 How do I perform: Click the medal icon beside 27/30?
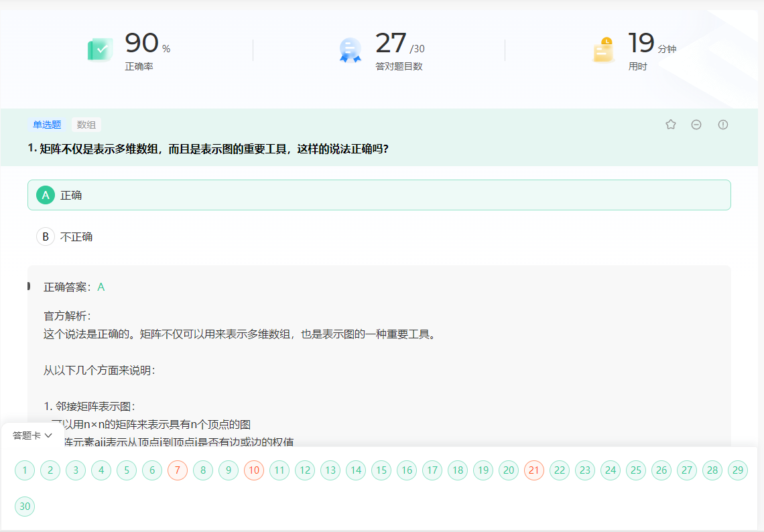(349, 48)
